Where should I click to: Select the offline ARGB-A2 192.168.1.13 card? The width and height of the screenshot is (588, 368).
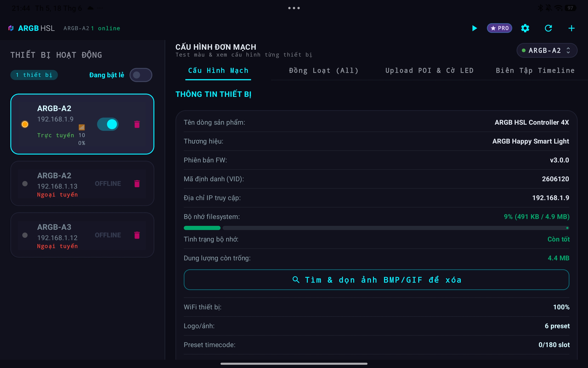(82, 184)
